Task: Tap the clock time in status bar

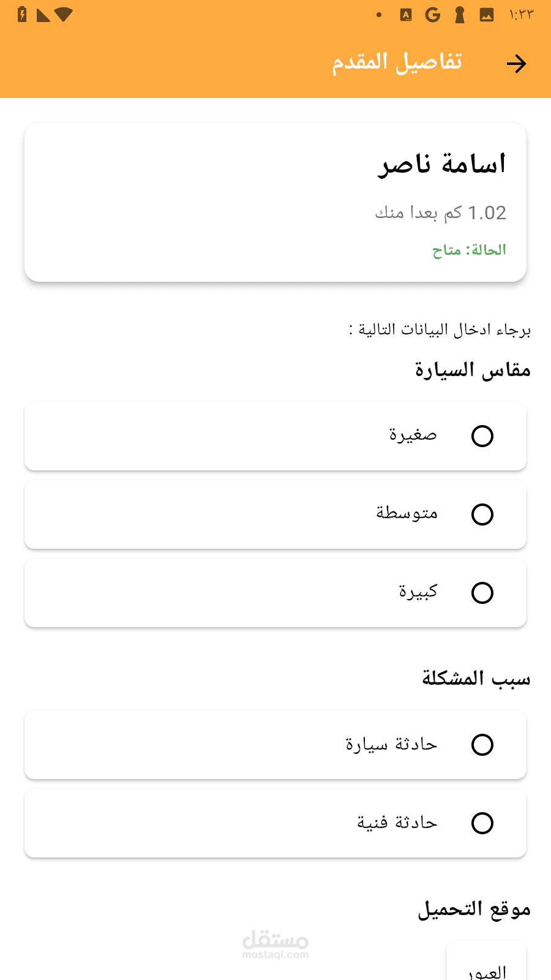Action: tap(521, 15)
